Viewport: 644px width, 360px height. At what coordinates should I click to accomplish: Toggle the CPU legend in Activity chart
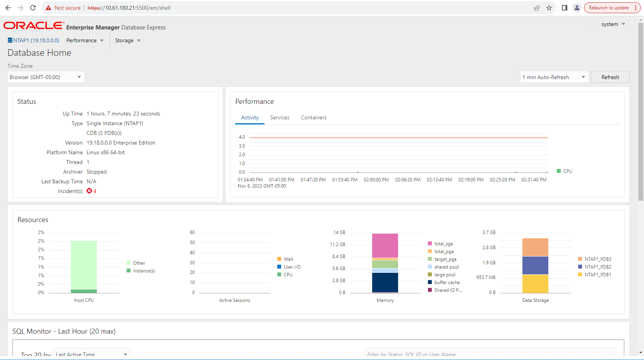pyautogui.click(x=564, y=171)
